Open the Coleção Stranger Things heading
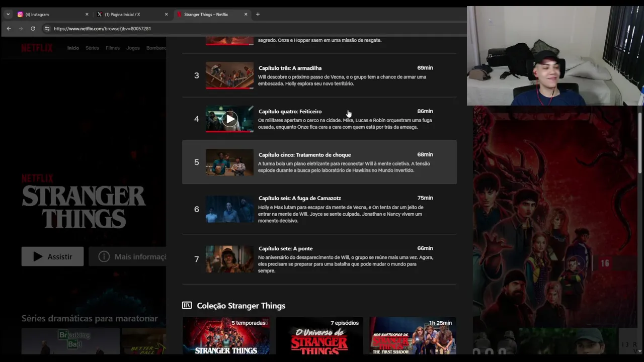The image size is (644, 362). point(241,306)
